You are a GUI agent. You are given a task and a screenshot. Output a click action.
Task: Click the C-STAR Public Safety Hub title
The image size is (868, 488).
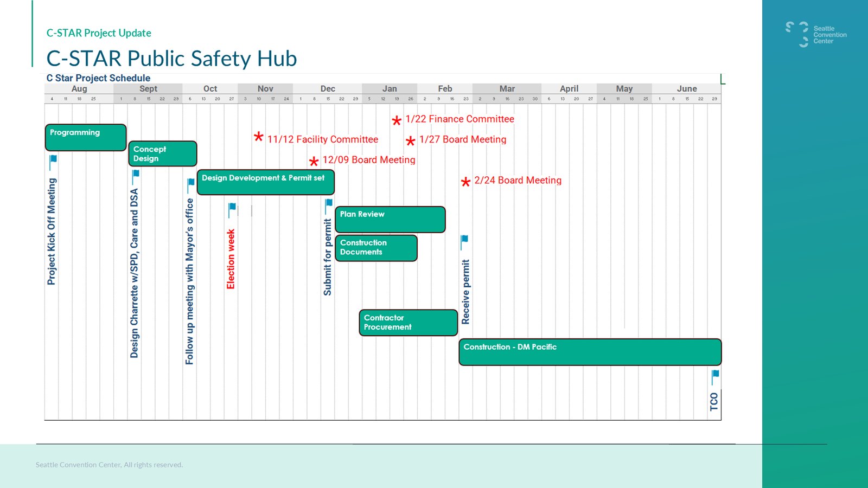point(172,58)
